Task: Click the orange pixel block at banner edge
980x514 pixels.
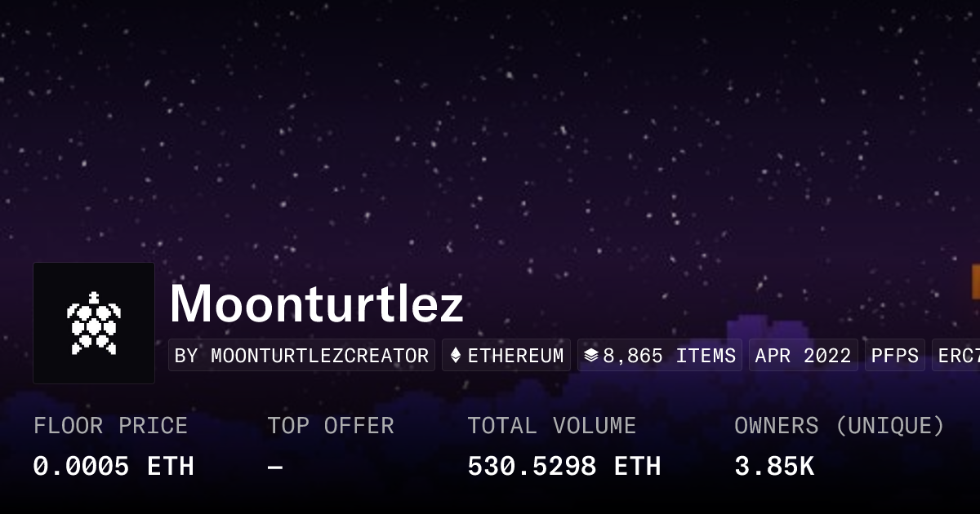Action: point(975,281)
